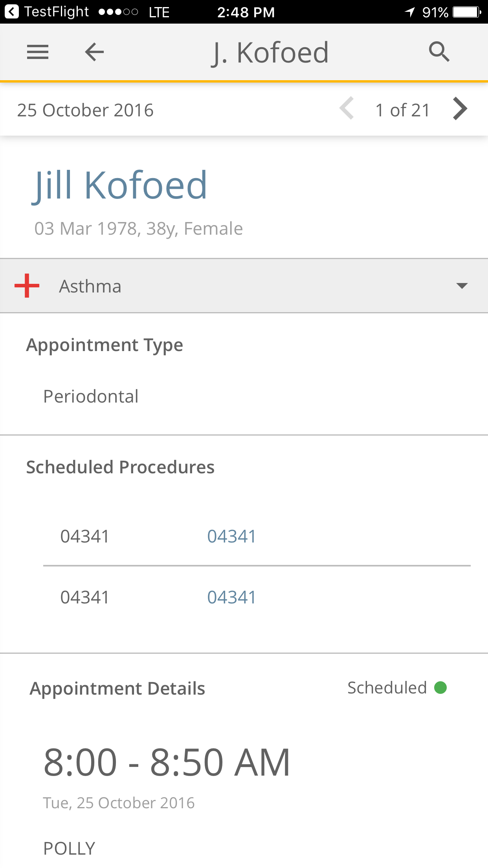Go to the next appointment chevron

click(x=460, y=109)
